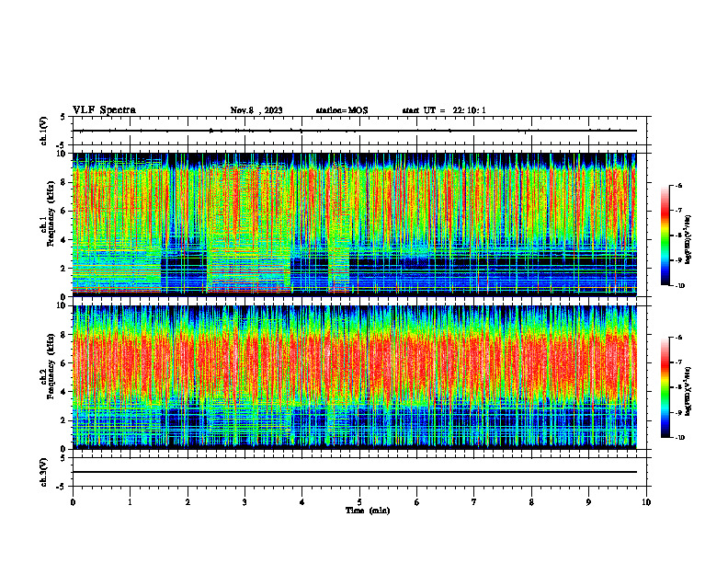Image resolution: width=728 pixels, height=563 pixels.
Task: Click the "Time (min)" x-axis label
Action: coord(368,511)
